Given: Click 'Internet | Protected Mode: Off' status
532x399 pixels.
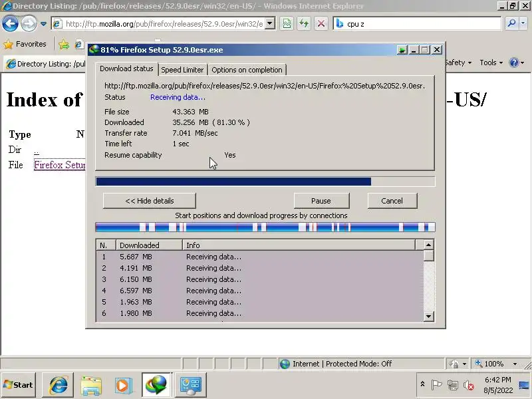Looking at the screenshot, I should point(342,364).
